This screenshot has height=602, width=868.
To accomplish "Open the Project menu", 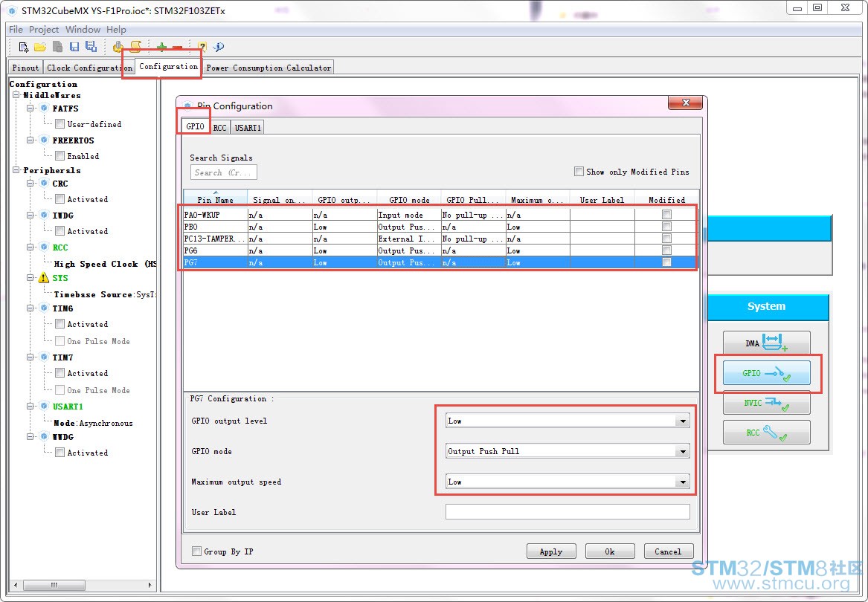I will pos(44,29).
